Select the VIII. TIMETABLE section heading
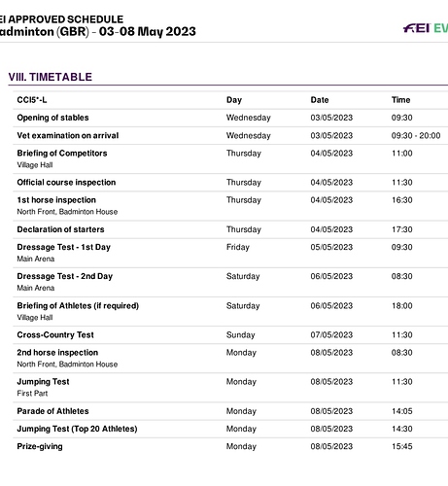448x486 pixels. tap(51, 77)
